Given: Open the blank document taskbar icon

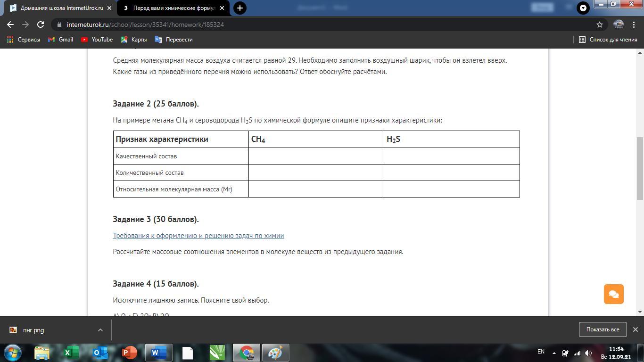Looking at the screenshot, I should [188, 353].
